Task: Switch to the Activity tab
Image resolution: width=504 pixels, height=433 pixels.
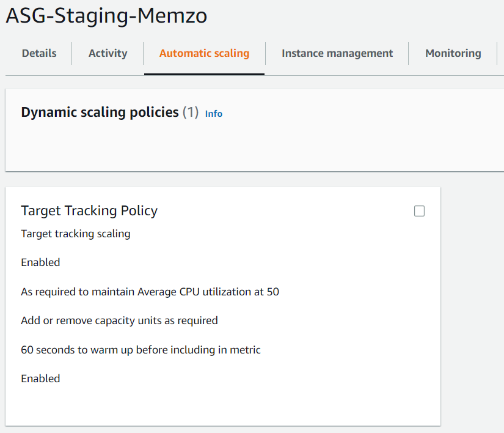Action: pyautogui.click(x=108, y=53)
